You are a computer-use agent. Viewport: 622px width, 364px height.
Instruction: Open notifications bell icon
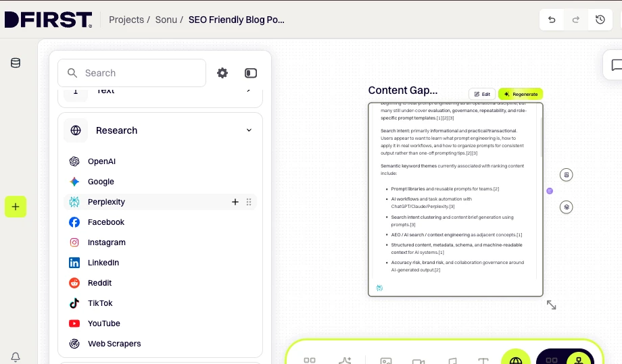[x=16, y=357]
